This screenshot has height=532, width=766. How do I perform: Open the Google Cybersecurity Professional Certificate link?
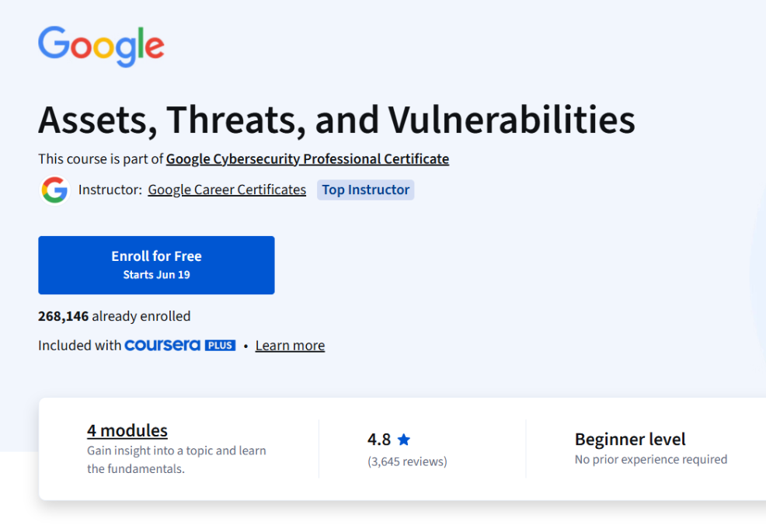coord(307,158)
